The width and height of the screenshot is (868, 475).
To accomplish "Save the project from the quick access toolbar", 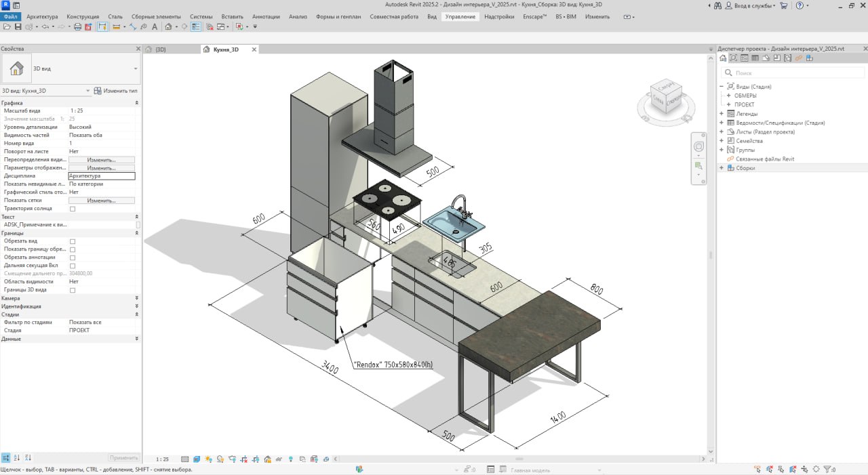I will (x=18, y=26).
